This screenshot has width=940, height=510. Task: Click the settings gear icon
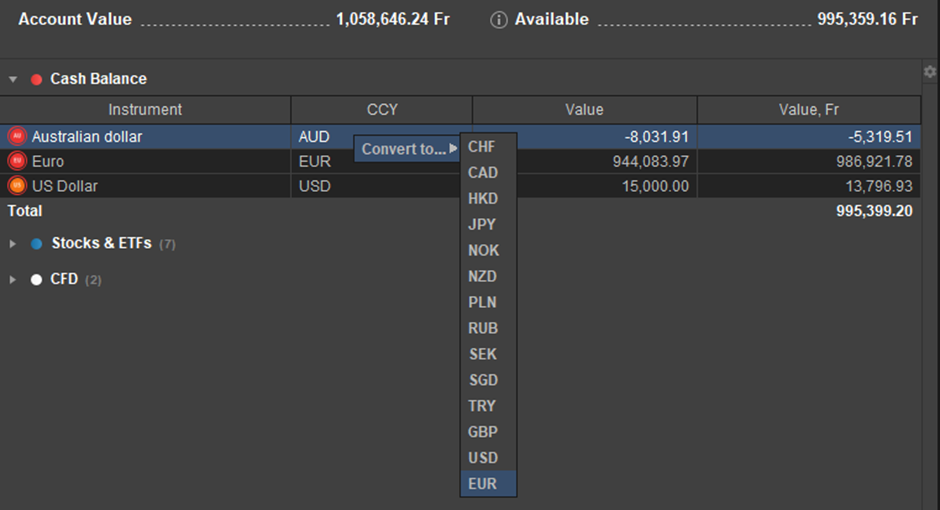click(x=929, y=72)
